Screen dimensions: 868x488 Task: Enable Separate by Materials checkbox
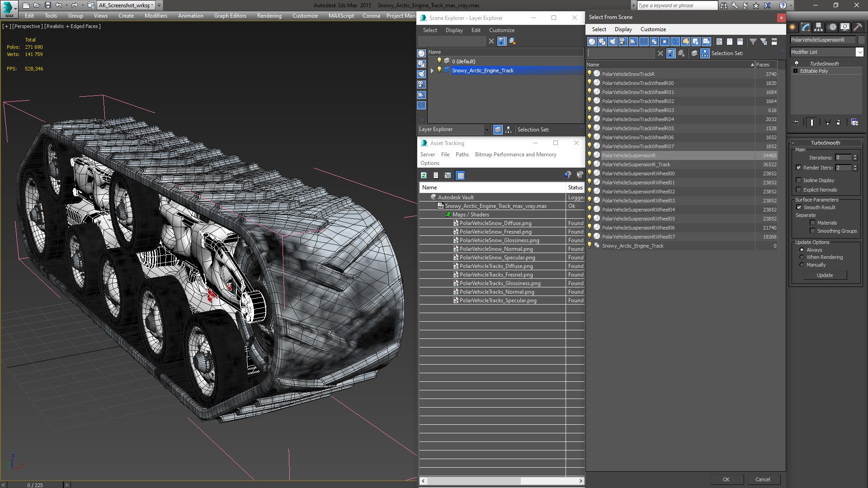[812, 223]
